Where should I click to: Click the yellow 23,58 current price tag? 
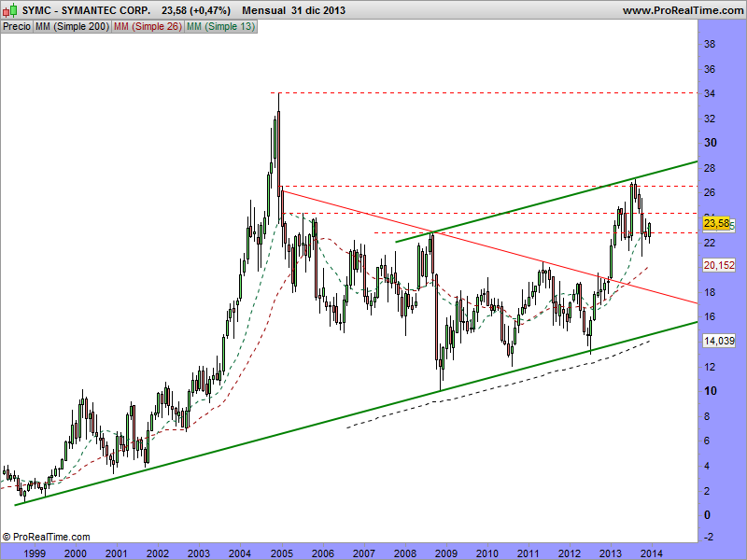716,223
